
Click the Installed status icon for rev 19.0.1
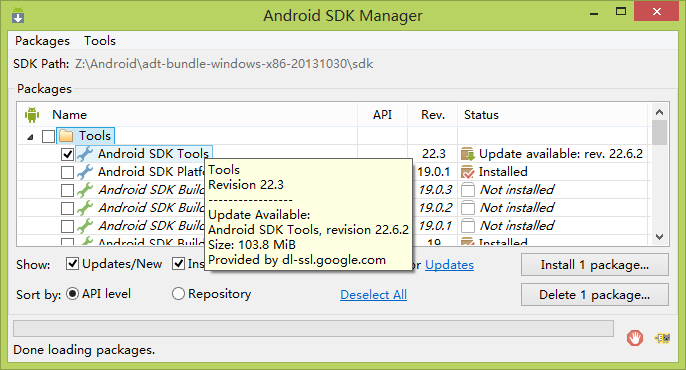pos(468,172)
